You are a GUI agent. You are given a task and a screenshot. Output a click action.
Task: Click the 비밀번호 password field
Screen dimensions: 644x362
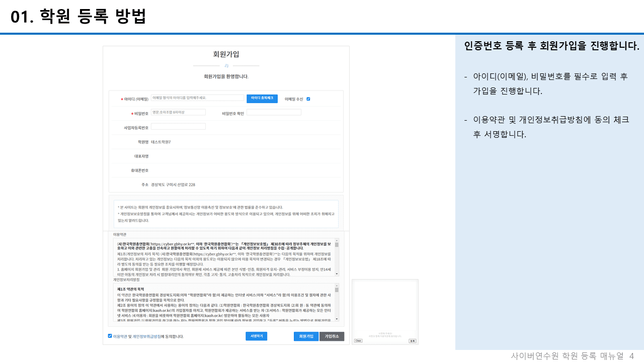179,112
